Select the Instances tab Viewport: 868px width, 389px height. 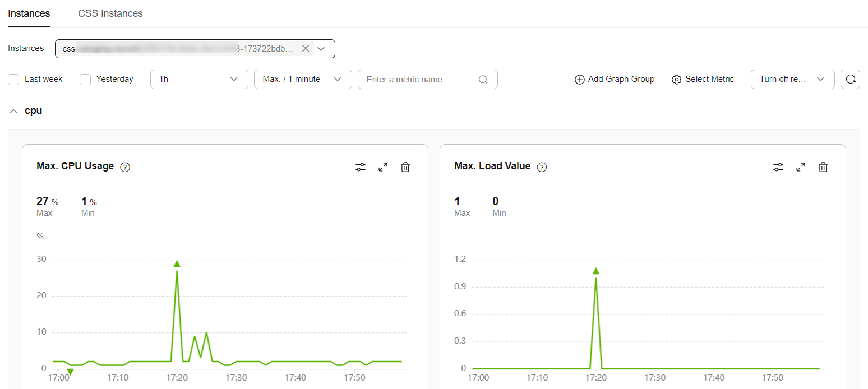pyautogui.click(x=29, y=13)
